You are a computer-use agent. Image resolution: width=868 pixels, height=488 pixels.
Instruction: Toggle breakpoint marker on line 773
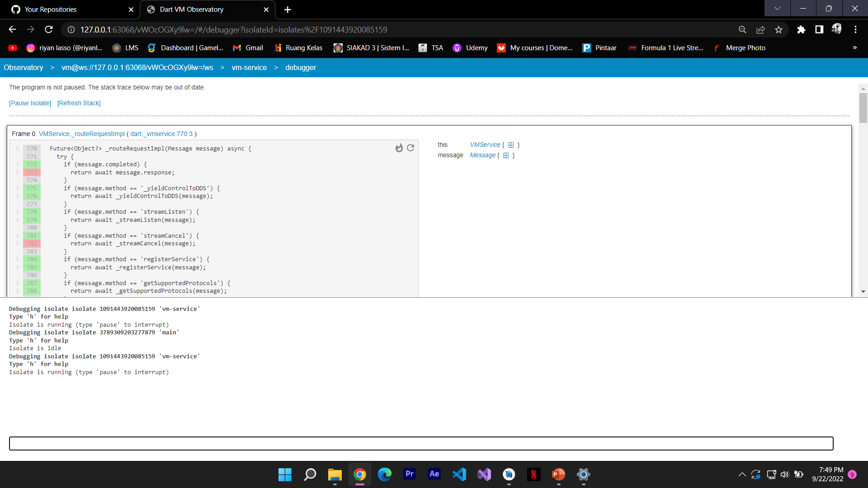tap(18, 173)
